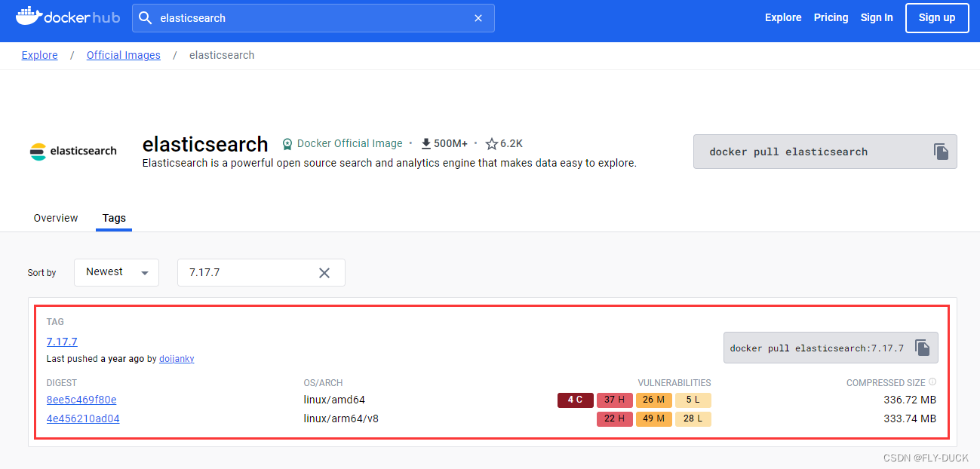Viewport: 980px width, 469px height.
Task: Click the 6.2K star icon
Action: [x=492, y=143]
